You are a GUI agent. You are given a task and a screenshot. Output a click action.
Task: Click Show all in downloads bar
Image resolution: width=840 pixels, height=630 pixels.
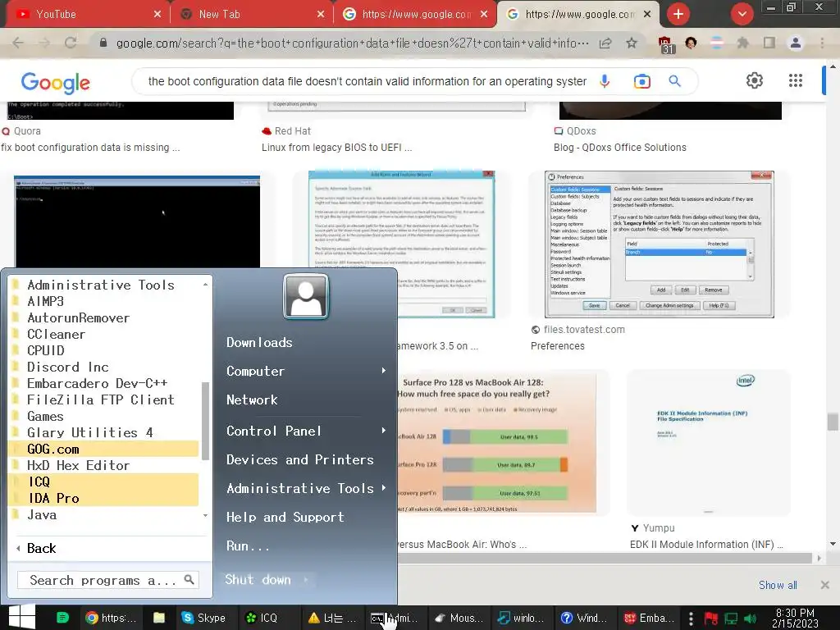click(778, 585)
